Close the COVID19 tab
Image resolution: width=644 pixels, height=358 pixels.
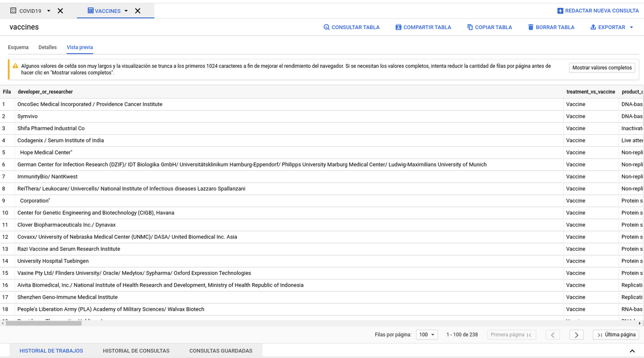click(60, 10)
